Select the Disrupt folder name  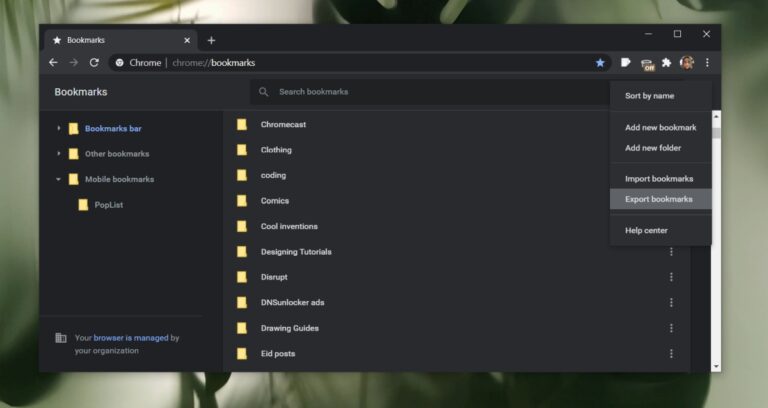274,277
